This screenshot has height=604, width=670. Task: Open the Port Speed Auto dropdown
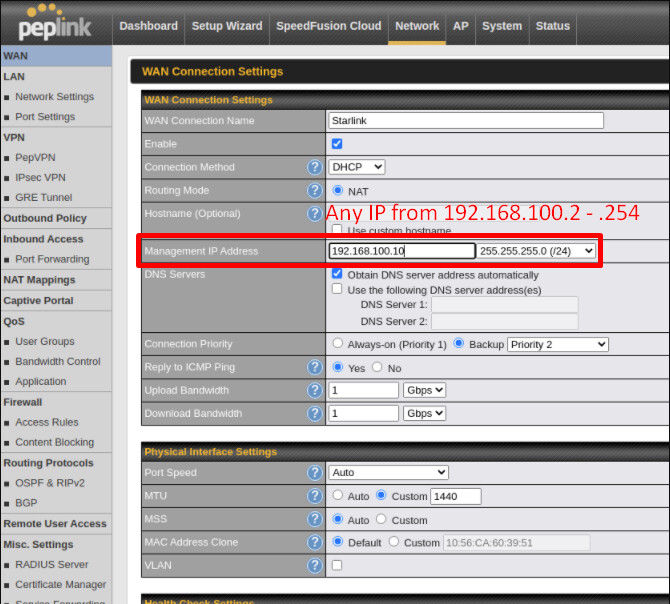(388, 472)
